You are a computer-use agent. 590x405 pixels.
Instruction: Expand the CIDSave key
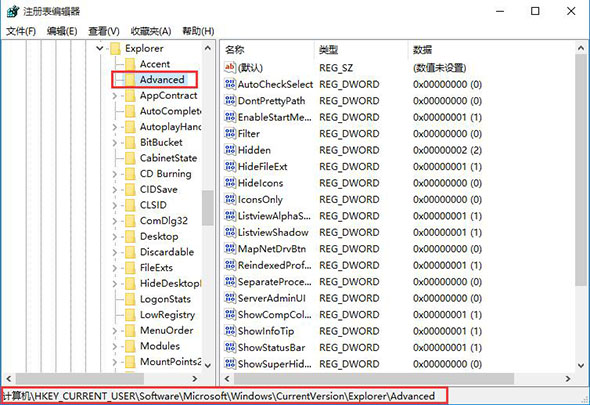click(x=115, y=190)
